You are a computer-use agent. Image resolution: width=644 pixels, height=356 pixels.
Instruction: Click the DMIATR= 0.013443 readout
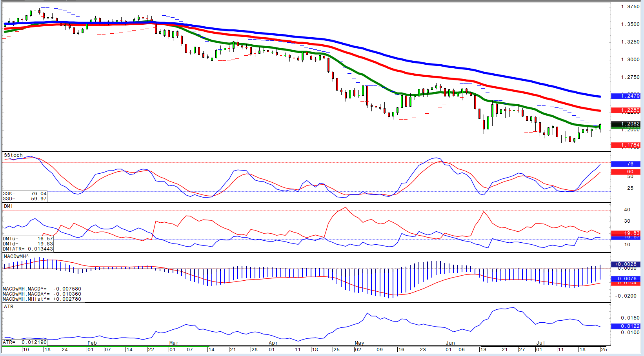28,249
